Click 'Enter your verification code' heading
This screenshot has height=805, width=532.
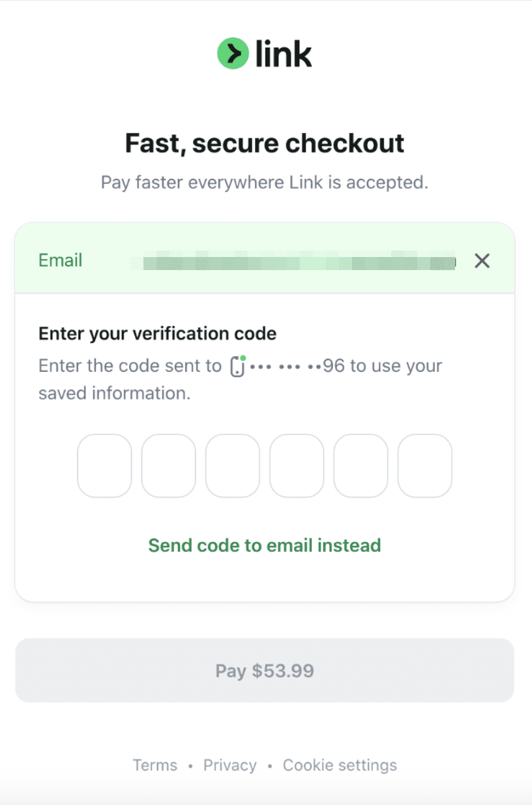pos(158,334)
